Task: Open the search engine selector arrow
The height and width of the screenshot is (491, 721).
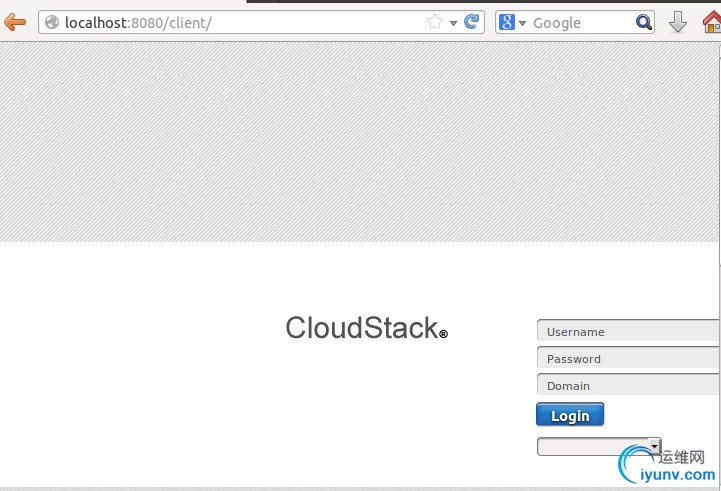Action: 522,23
